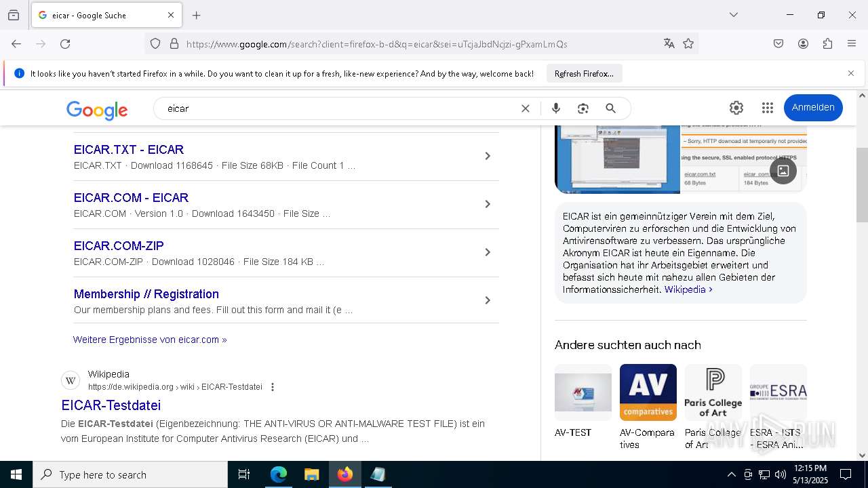Click the Firefox View recent browsing icon
Image resolution: width=868 pixels, height=488 pixels.
point(14,15)
